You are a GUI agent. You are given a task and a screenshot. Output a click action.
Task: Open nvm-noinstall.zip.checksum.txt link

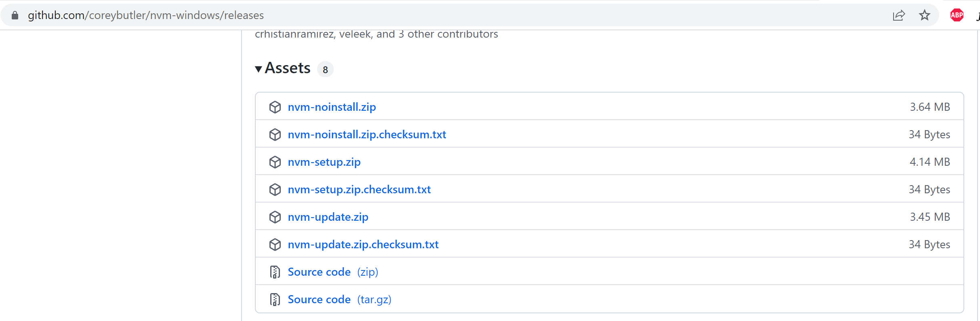pos(367,135)
